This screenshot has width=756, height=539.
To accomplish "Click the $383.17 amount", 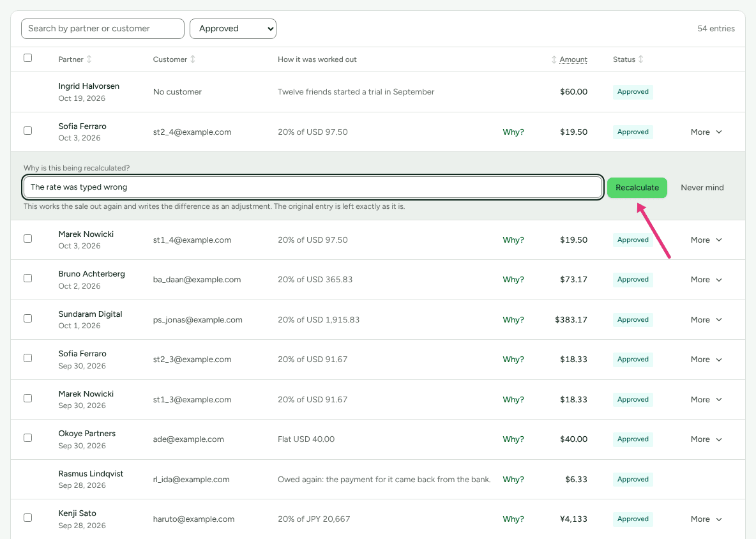I will [x=571, y=320].
